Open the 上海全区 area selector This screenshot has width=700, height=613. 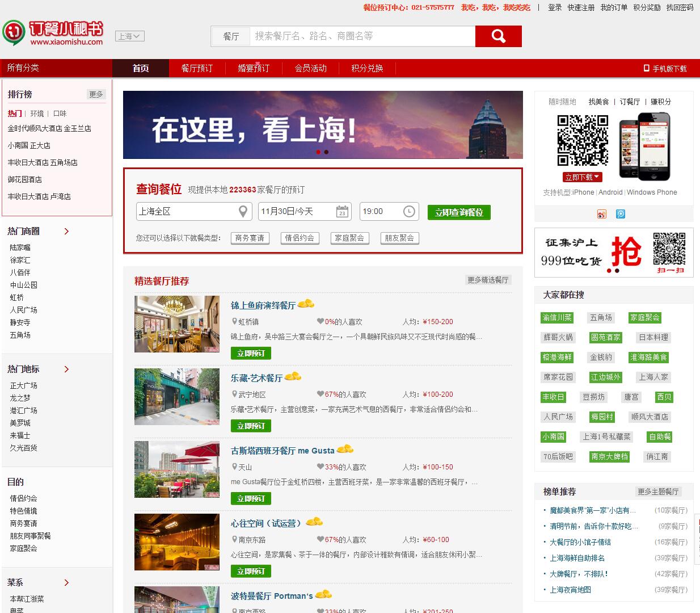(x=193, y=212)
